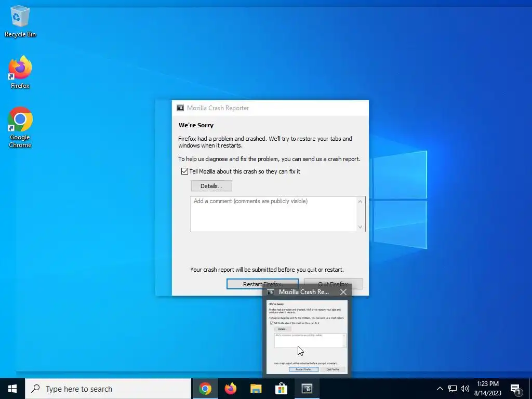Click Crash Reporter taskbar icon
532x399 pixels.
coord(307,389)
